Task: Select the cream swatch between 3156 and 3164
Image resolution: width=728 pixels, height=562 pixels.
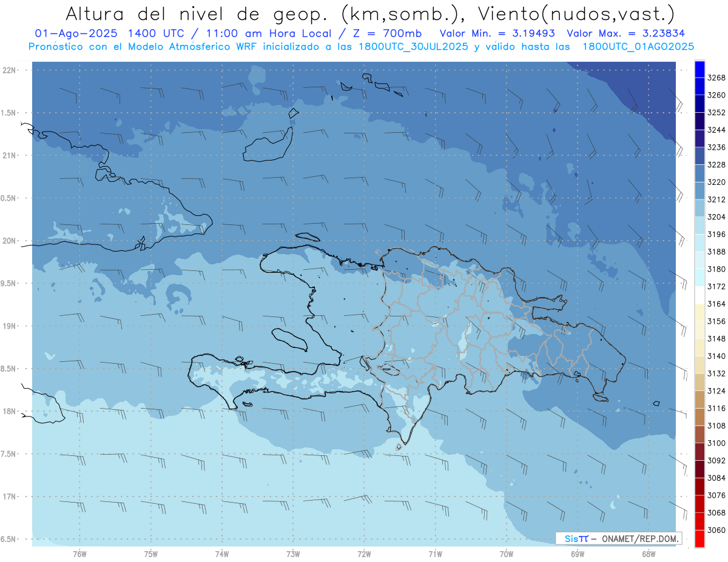Action: (699, 312)
